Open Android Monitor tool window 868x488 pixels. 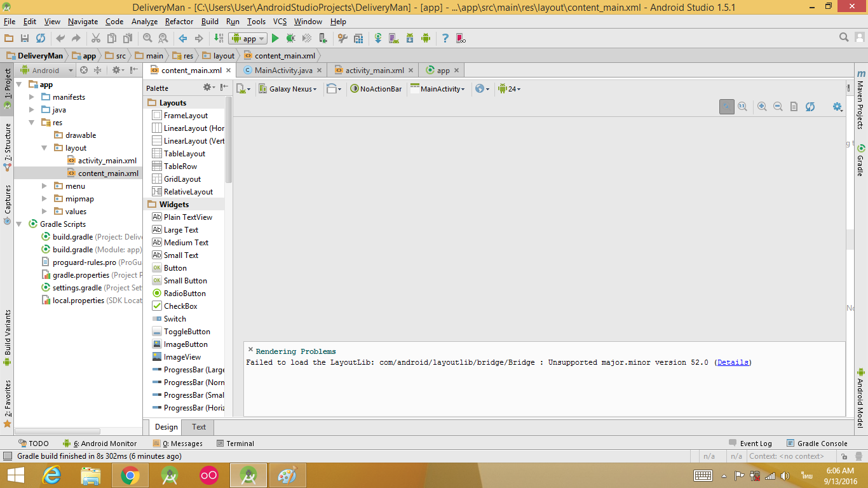click(100, 444)
